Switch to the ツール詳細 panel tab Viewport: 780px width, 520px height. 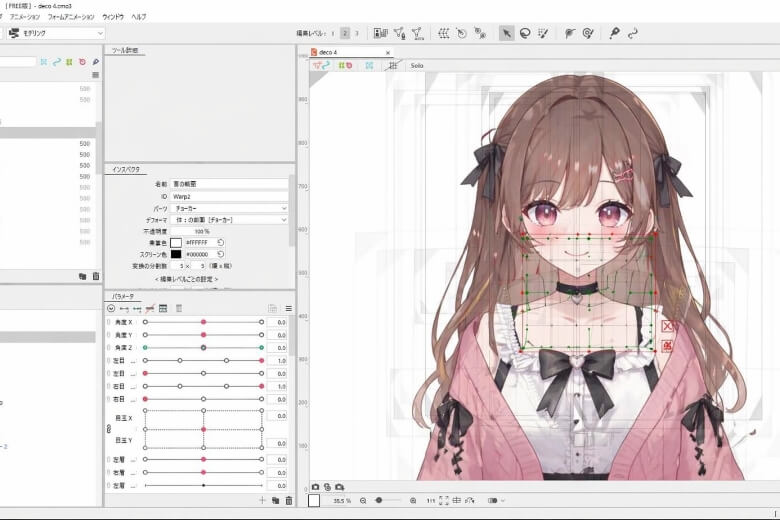[125, 50]
